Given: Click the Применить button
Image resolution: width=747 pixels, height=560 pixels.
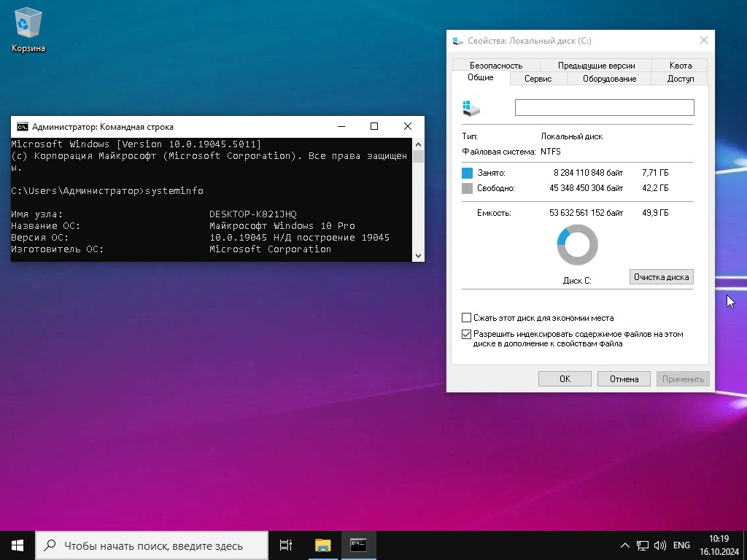Looking at the screenshot, I should [683, 379].
